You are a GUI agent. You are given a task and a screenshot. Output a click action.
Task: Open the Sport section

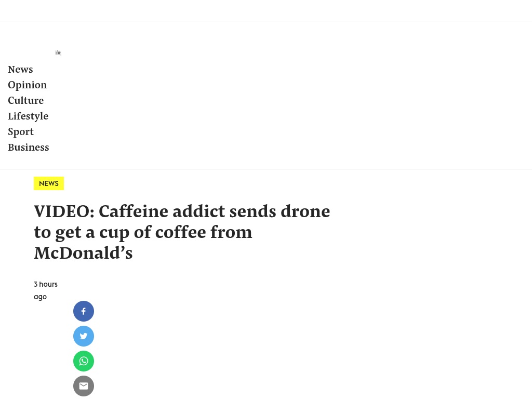(x=21, y=131)
